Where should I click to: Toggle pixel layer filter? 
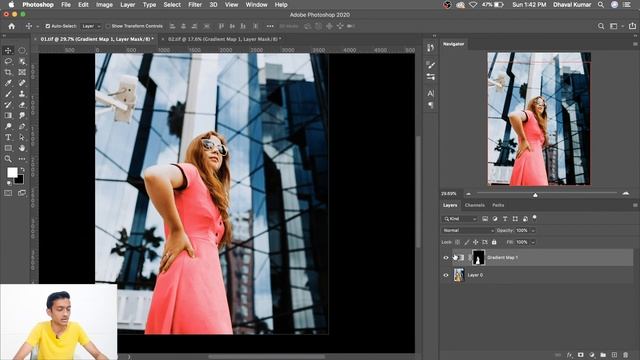[485, 219]
